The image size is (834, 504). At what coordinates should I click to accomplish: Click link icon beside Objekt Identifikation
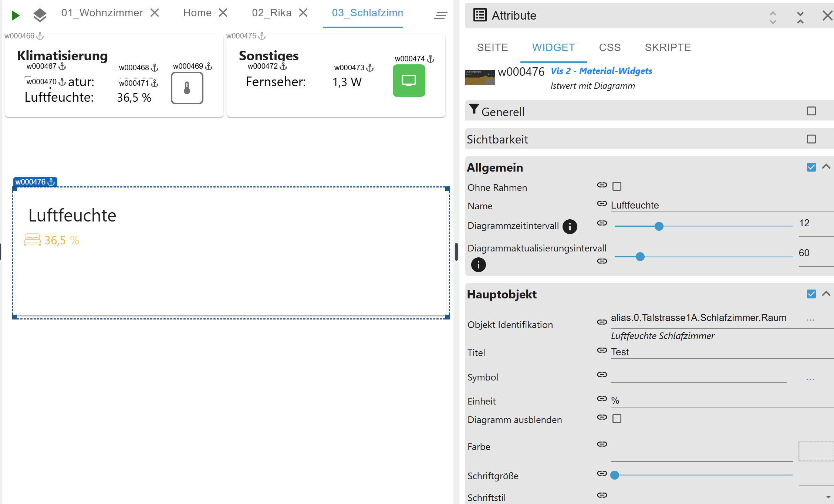coord(602,322)
